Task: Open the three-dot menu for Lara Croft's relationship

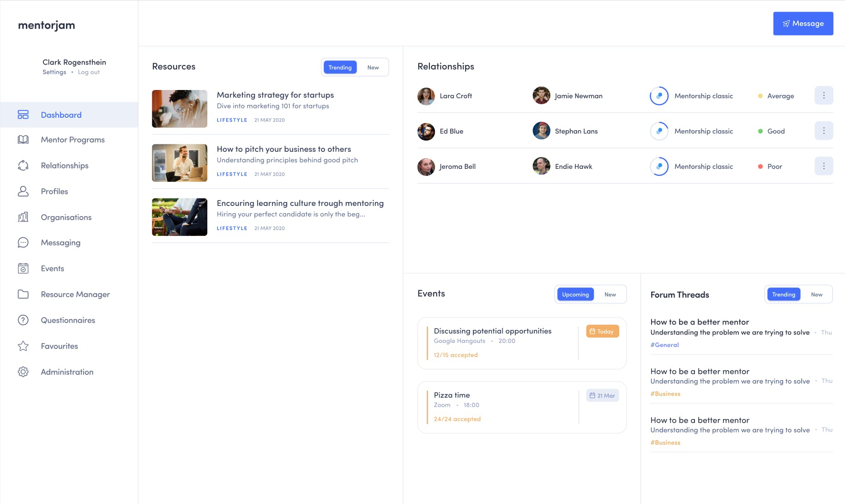Action: pyautogui.click(x=824, y=96)
